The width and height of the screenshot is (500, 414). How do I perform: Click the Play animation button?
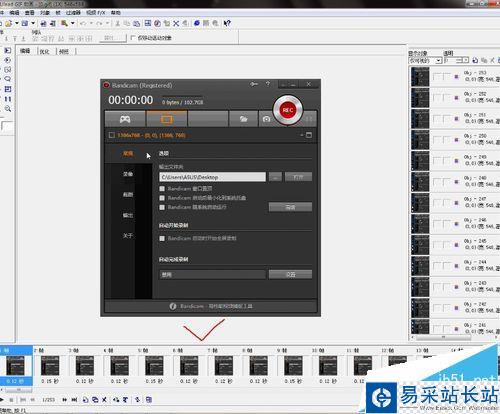2,399
